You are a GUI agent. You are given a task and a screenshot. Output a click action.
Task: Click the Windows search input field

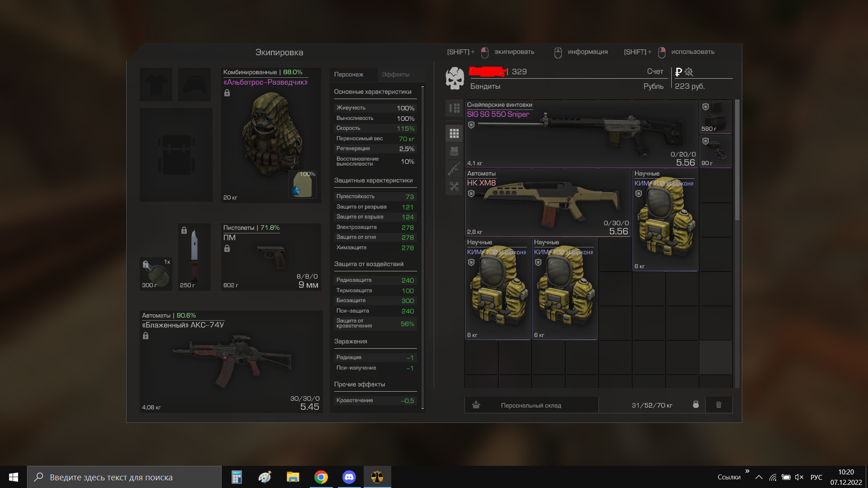tap(124, 477)
